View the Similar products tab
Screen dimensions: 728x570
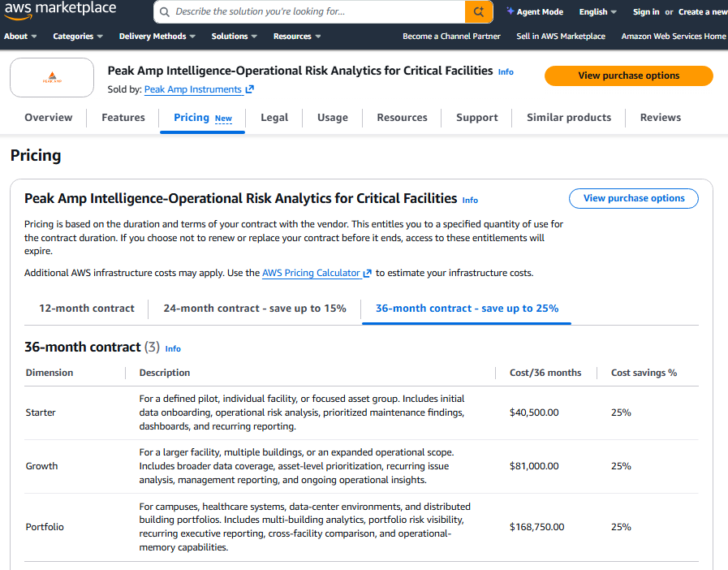tap(569, 118)
